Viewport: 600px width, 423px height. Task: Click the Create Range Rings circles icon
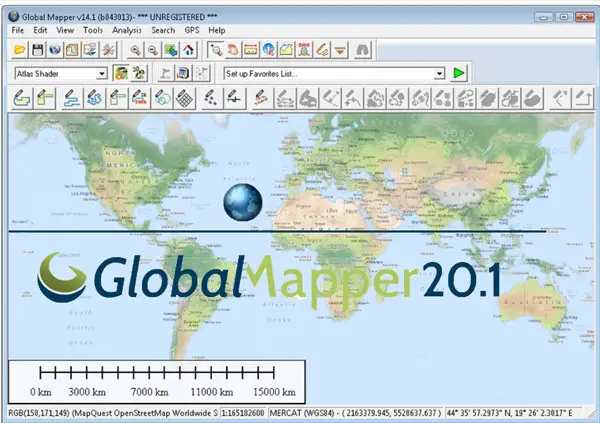(x=163, y=98)
